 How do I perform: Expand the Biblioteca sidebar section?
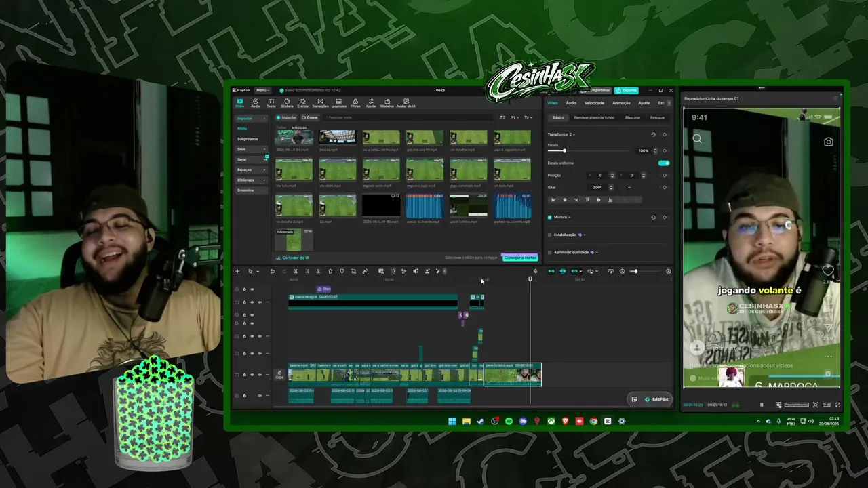tap(252, 180)
